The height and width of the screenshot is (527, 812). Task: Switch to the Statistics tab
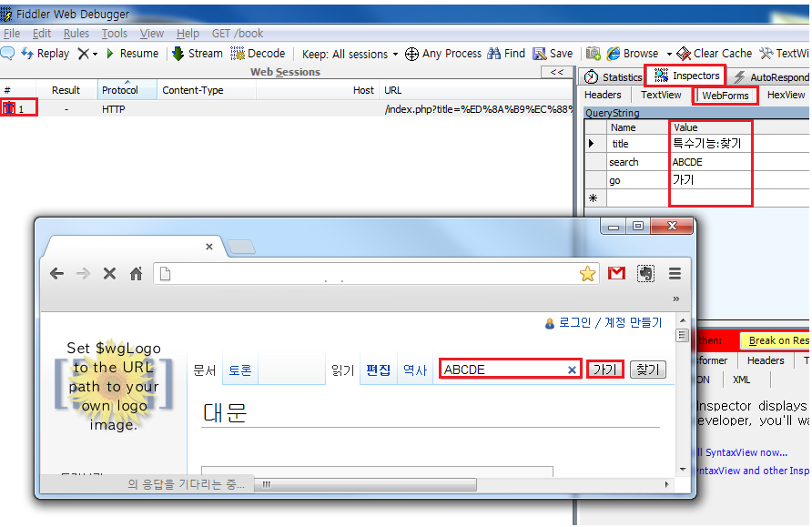coord(614,77)
